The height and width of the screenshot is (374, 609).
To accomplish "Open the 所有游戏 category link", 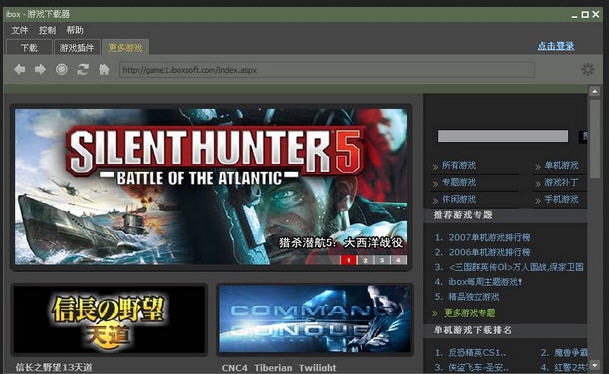I will [x=459, y=165].
